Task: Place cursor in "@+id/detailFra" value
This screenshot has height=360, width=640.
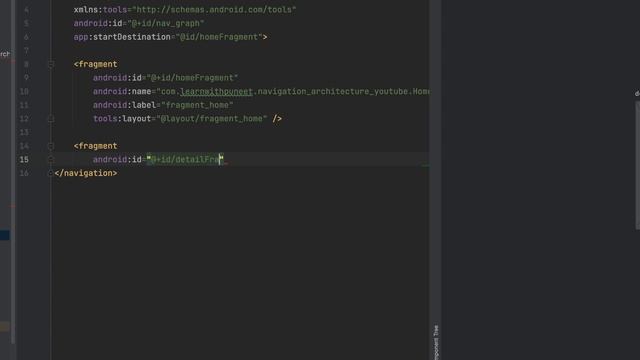Action: click(x=185, y=160)
